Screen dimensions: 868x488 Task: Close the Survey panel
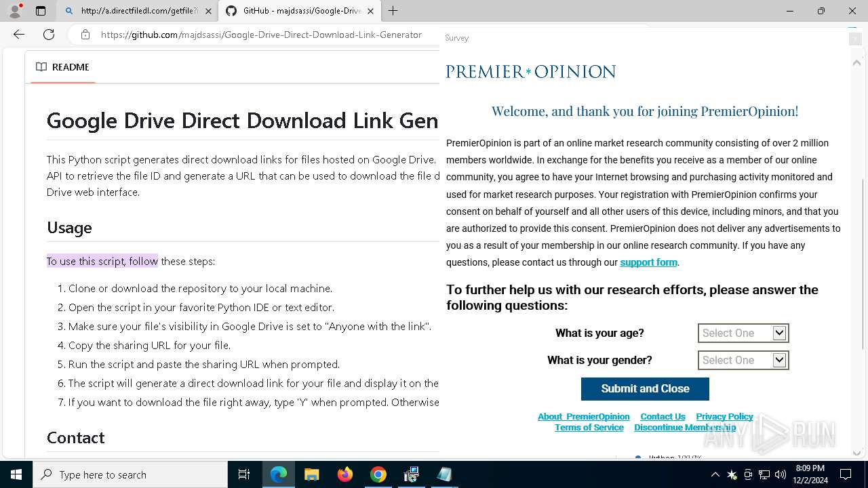coord(854,39)
